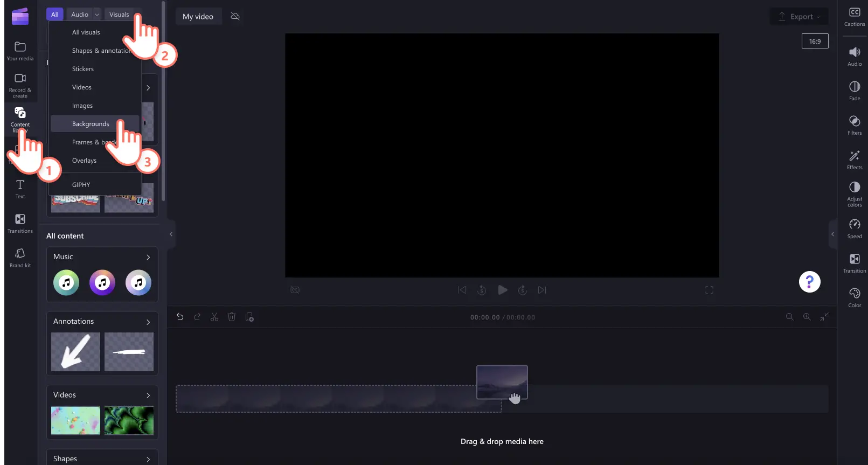
Task: Open the Your media panel
Action: coord(20,51)
